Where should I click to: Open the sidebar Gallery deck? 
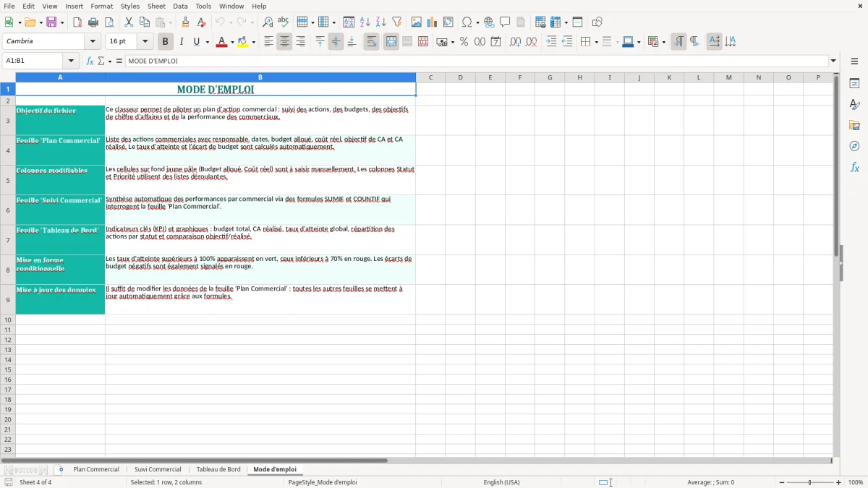[x=854, y=126]
